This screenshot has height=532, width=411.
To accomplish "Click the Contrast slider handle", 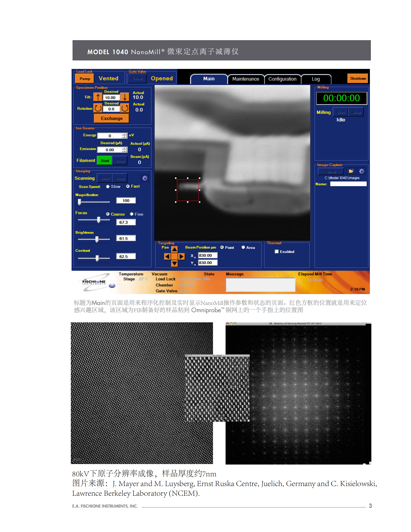I will (x=97, y=258).
